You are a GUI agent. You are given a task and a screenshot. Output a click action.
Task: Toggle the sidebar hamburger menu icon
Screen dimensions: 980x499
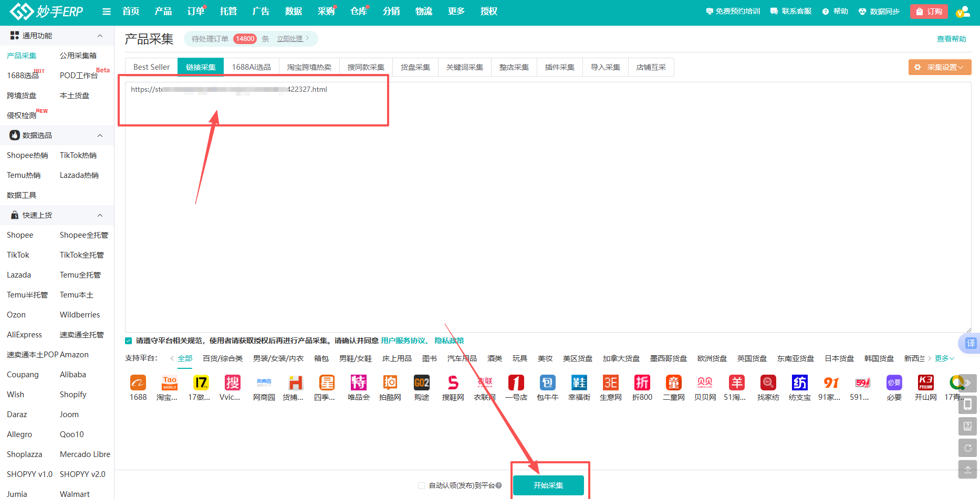point(107,12)
